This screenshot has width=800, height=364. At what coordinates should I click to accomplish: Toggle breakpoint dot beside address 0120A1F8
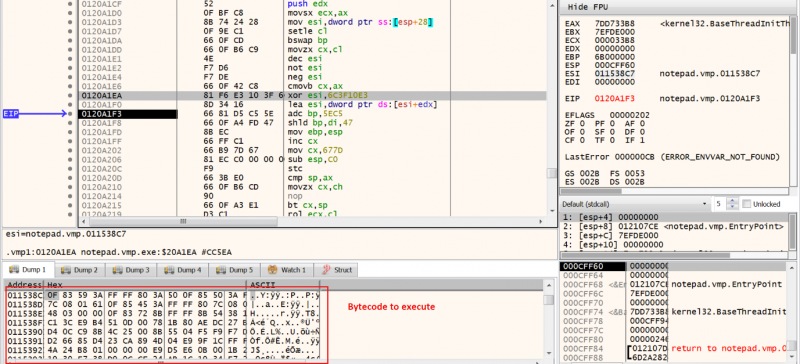(70, 123)
